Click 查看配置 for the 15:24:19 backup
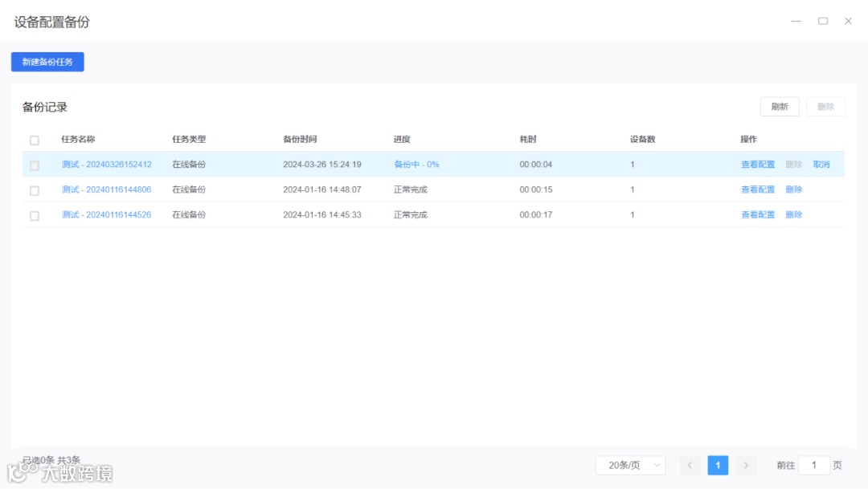 coord(758,165)
